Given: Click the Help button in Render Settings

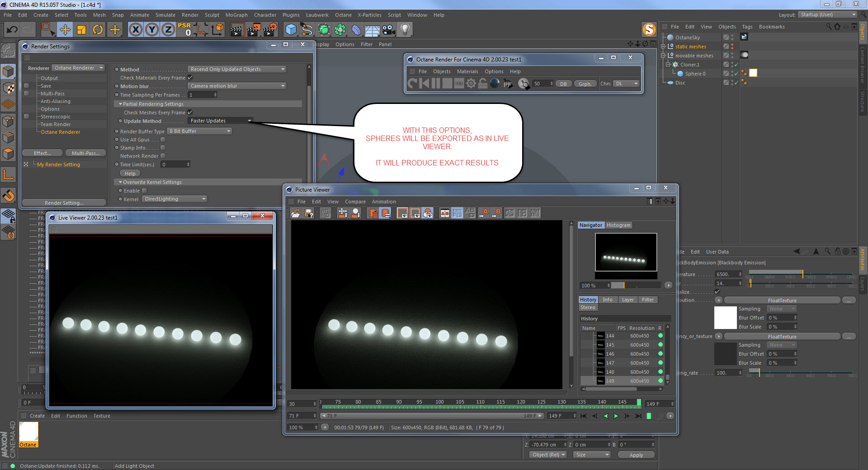Looking at the screenshot, I should click(130, 174).
